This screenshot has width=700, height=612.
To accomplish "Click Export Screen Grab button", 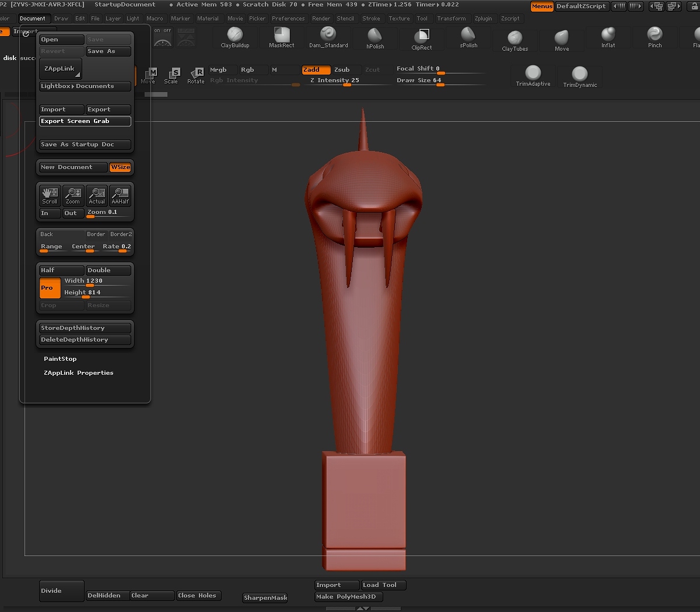I will click(x=85, y=121).
